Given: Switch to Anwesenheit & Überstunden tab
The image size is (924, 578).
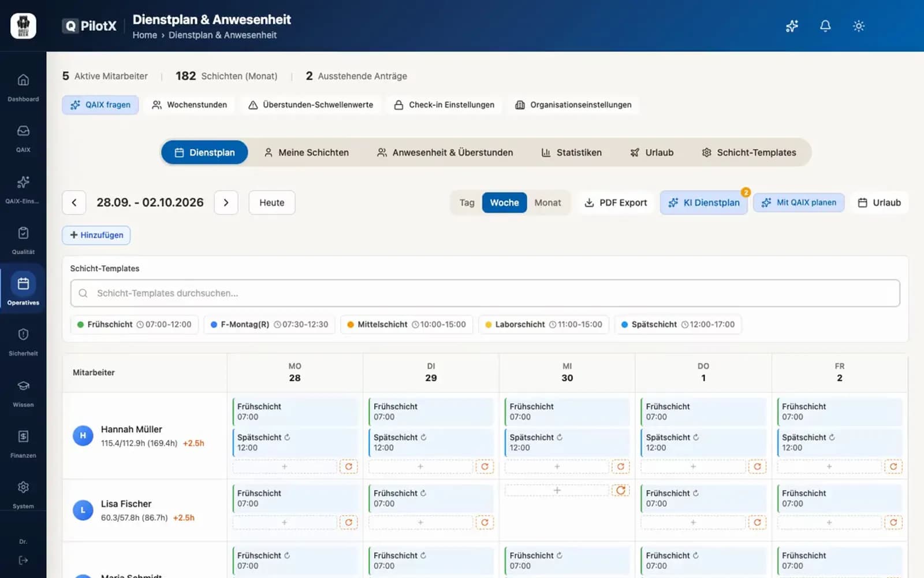Looking at the screenshot, I should 445,153.
